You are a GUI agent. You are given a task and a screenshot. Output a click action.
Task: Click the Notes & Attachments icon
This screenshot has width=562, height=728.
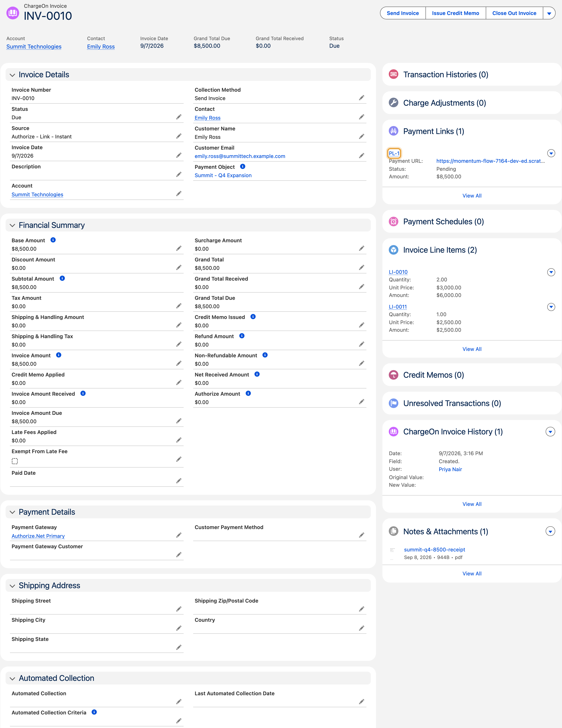pyautogui.click(x=393, y=531)
